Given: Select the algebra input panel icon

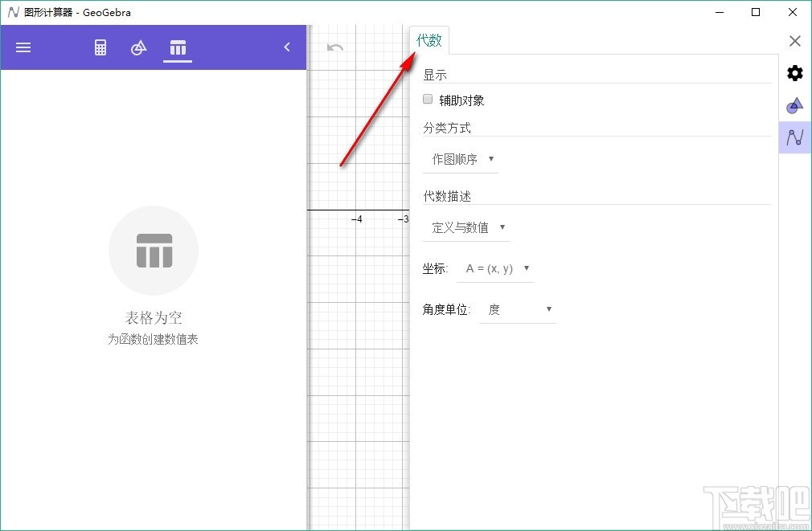Looking at the screenshot, I should coord(794,137).
